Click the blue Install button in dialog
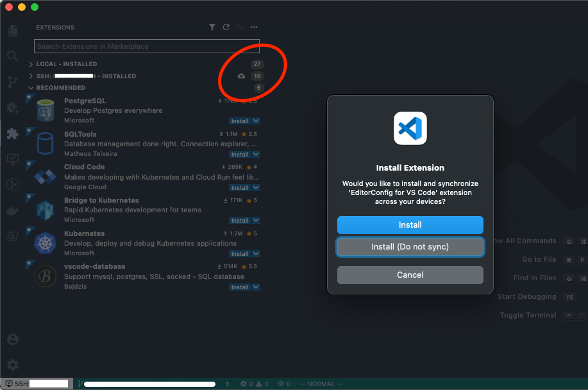 coord(410,225)
